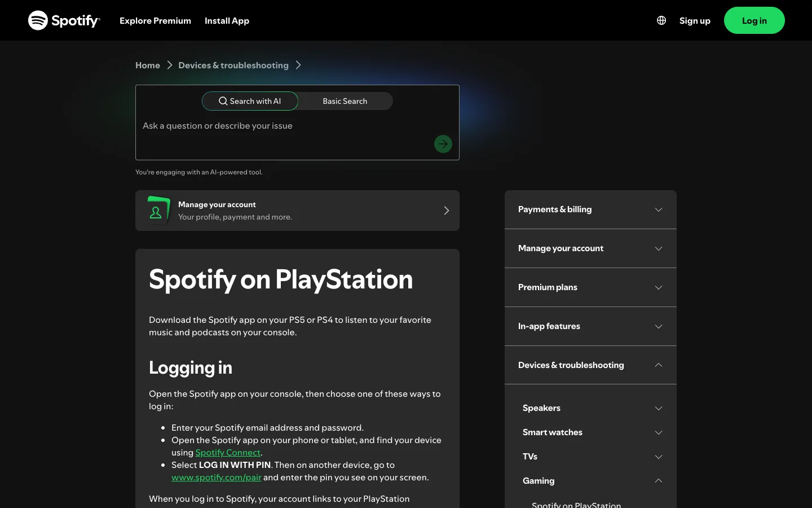Expand Speakers subsection

tap(592, 408)
